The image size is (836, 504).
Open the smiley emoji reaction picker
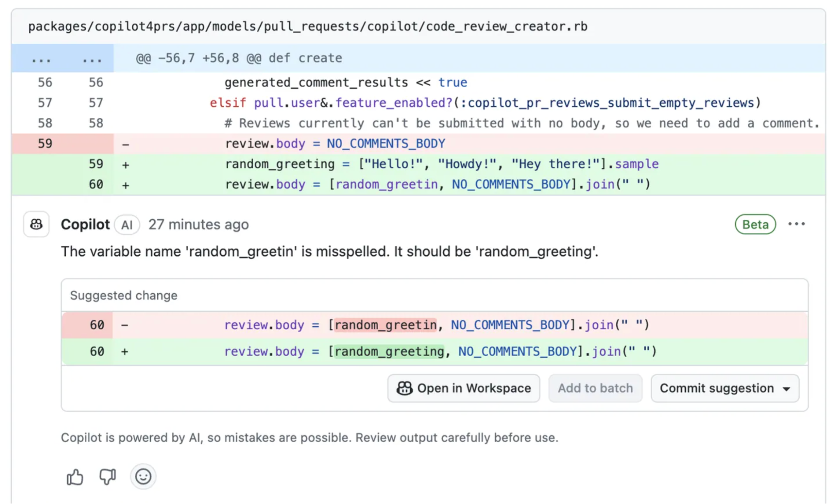tap(143, 476)
